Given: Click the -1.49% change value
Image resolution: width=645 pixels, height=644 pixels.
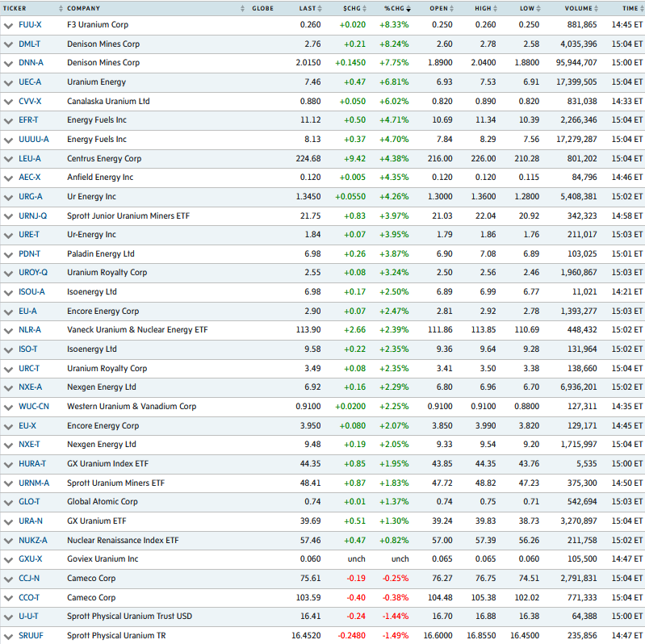Looking at the screenshot, I should point(396,635).
